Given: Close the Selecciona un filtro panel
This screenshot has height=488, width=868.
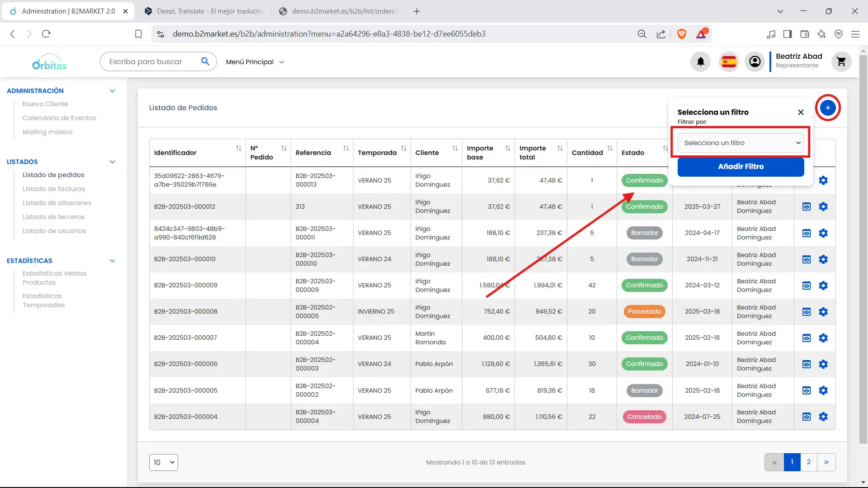Looking at the screenshot, I should click(x=801, y=112).
